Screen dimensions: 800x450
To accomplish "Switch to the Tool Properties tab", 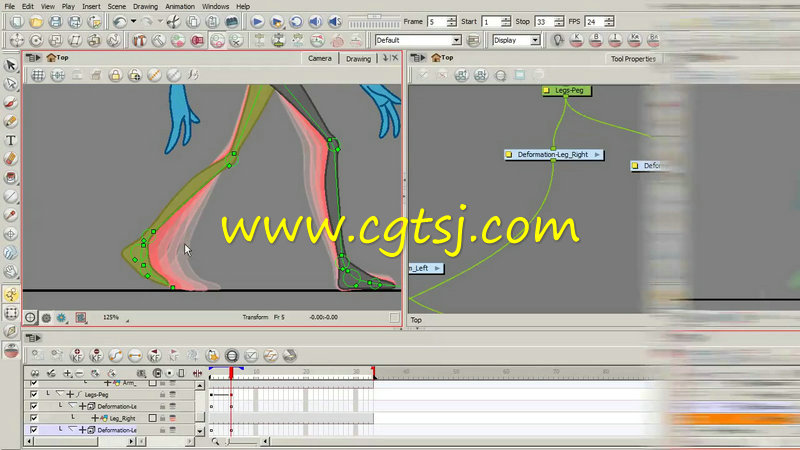I will click(x=633, y=59).
